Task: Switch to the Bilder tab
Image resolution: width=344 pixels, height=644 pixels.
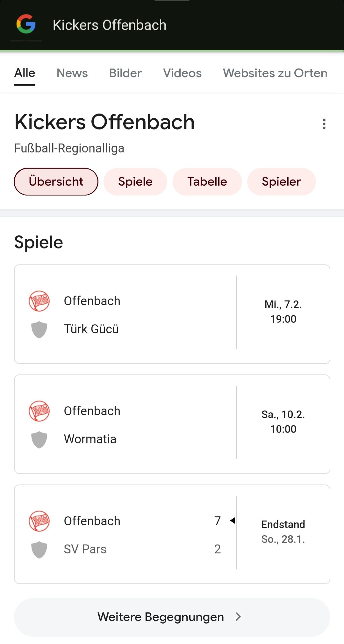Action: (x=125, y=73)
